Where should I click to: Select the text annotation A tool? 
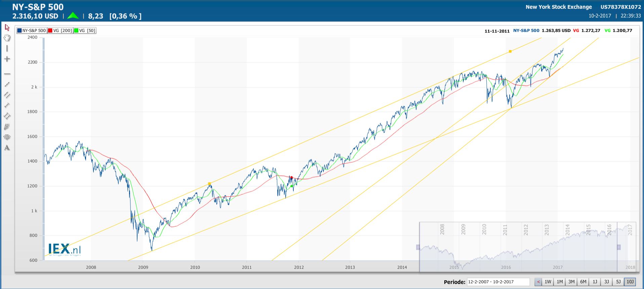pos(7,148)
